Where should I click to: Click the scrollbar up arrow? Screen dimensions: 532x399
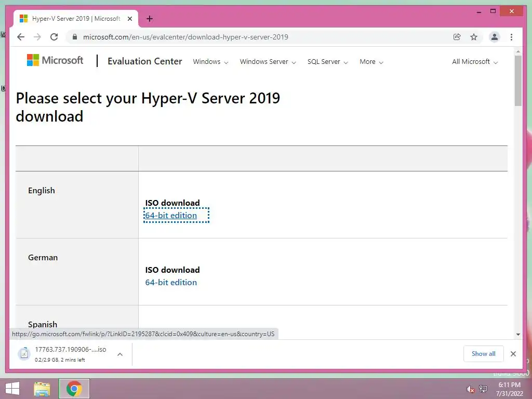coord(518,51)
